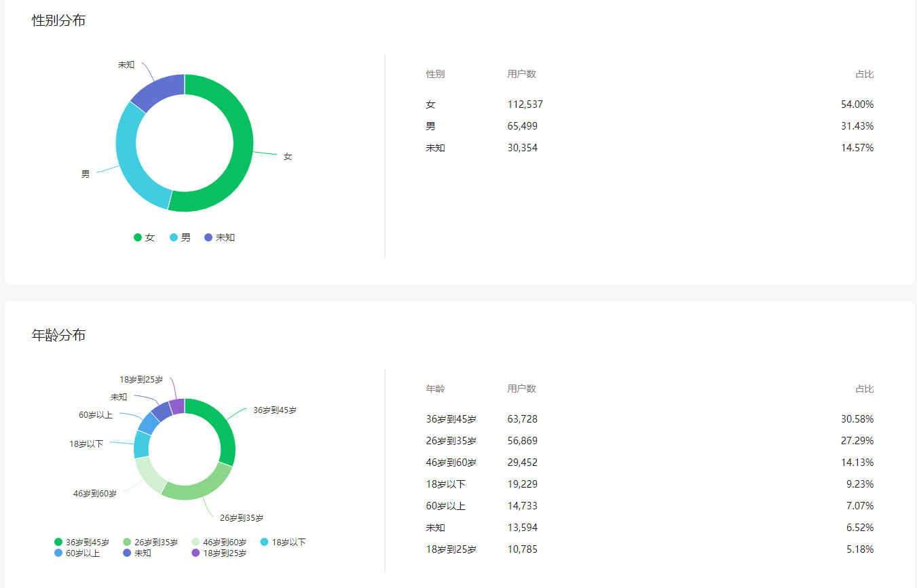Viewport: 917px width, 588px height.
Task: Click the 5.18% percentage value
Action: (860, 549)
